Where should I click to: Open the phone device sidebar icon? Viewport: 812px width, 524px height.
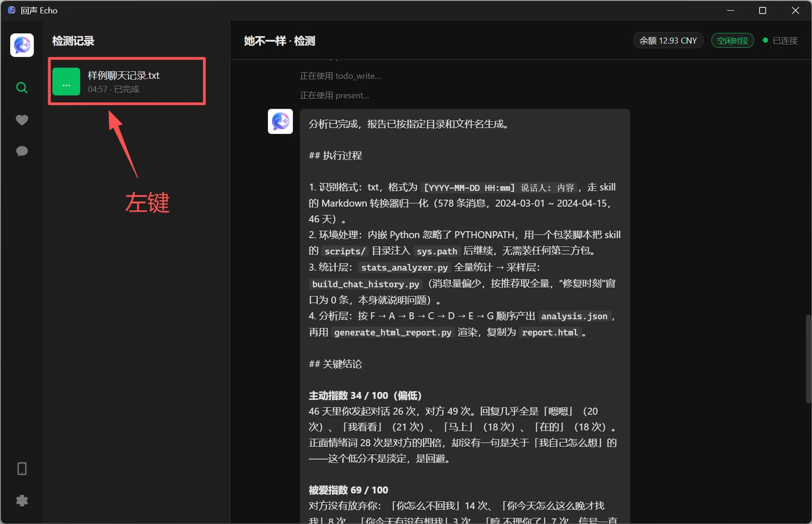(x=22, y=469)
